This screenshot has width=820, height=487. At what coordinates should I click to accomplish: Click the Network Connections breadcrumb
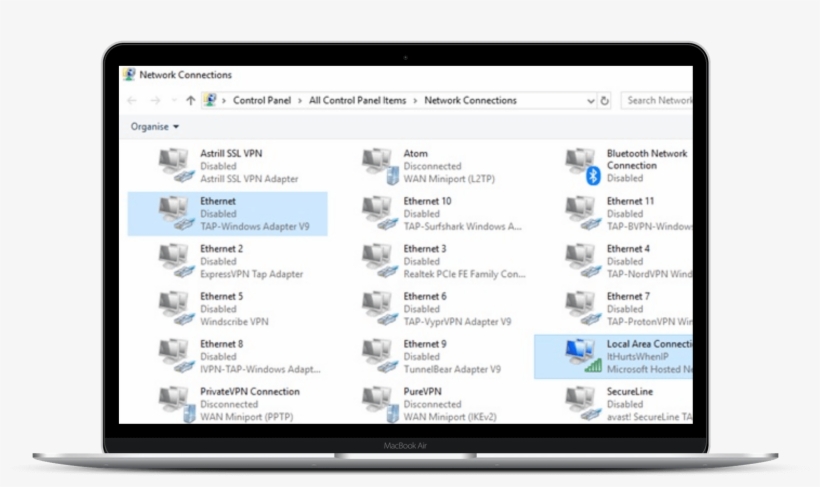tap(470, 100)
